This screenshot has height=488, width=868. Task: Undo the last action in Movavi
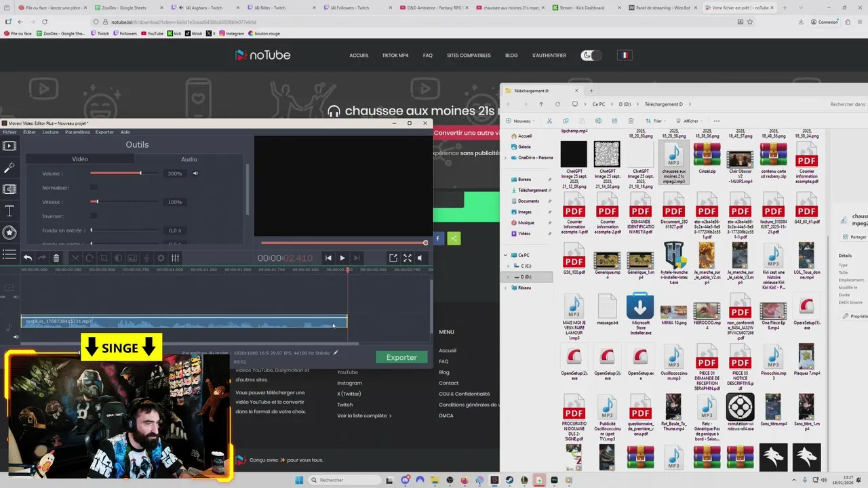[x=28, y=258]
